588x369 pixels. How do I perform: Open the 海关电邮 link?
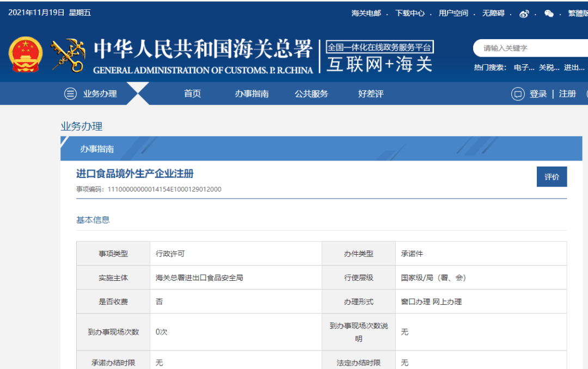pyautogui.click(x=366, y=13)
